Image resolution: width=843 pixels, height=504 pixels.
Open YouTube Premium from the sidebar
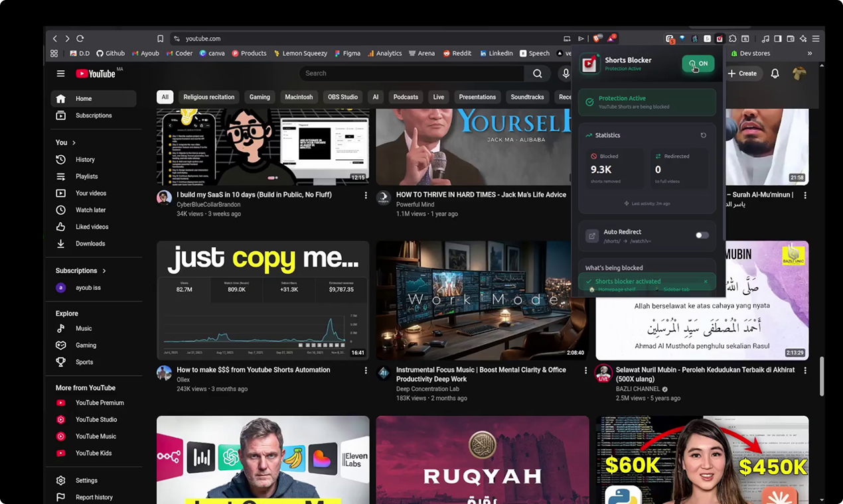(x=100, y=403)
